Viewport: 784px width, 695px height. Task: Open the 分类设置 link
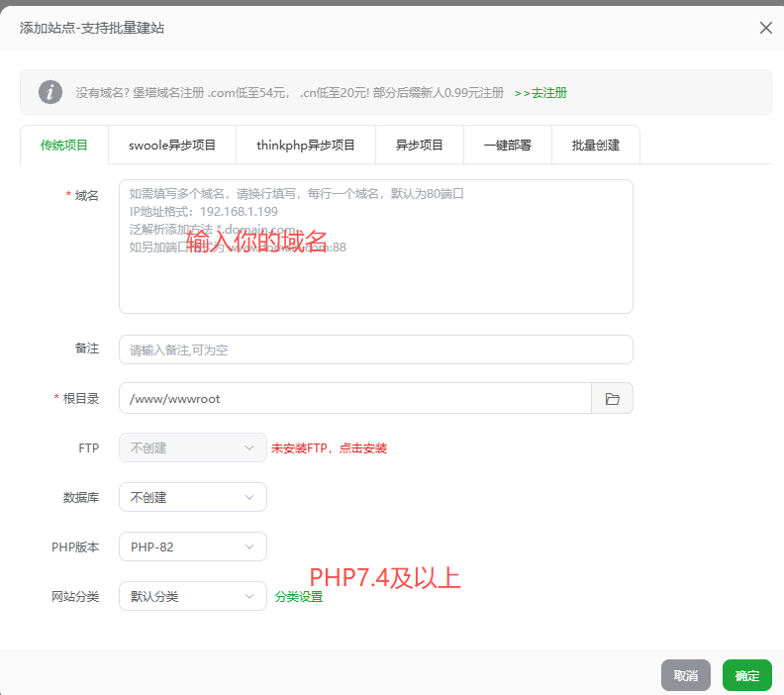pyautogui.click(x=299, y=597)
